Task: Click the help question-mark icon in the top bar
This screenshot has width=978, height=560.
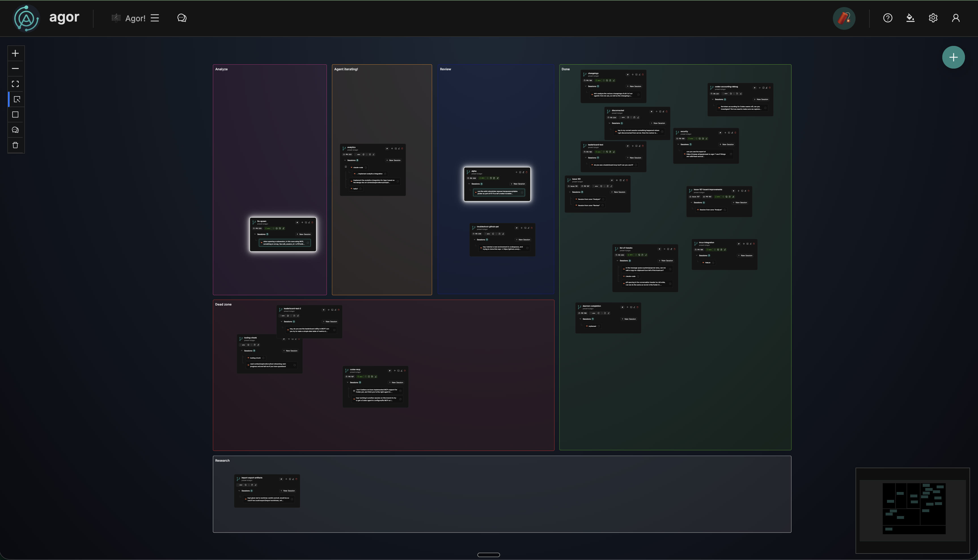Action: [888, 18]
